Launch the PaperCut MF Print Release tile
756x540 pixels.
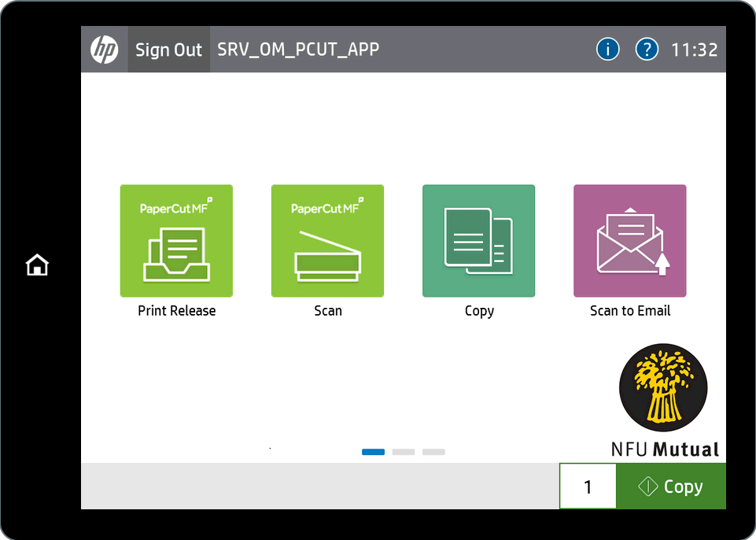176,241
